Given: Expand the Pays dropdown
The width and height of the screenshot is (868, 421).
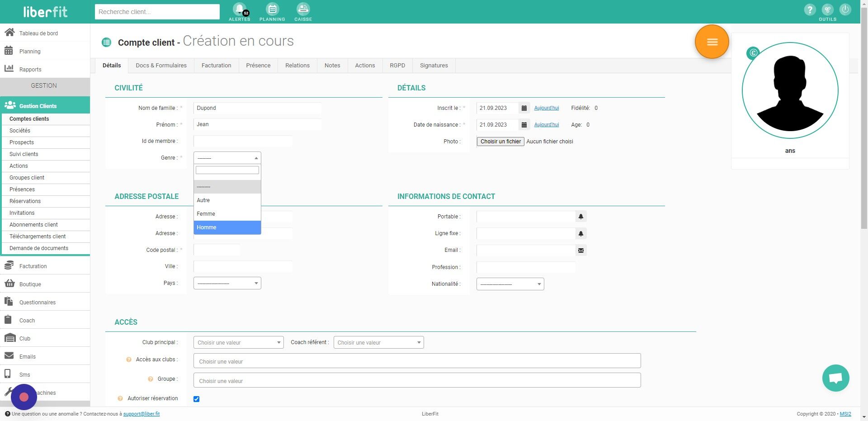Looking at the screenshot, I should point(227,283).
